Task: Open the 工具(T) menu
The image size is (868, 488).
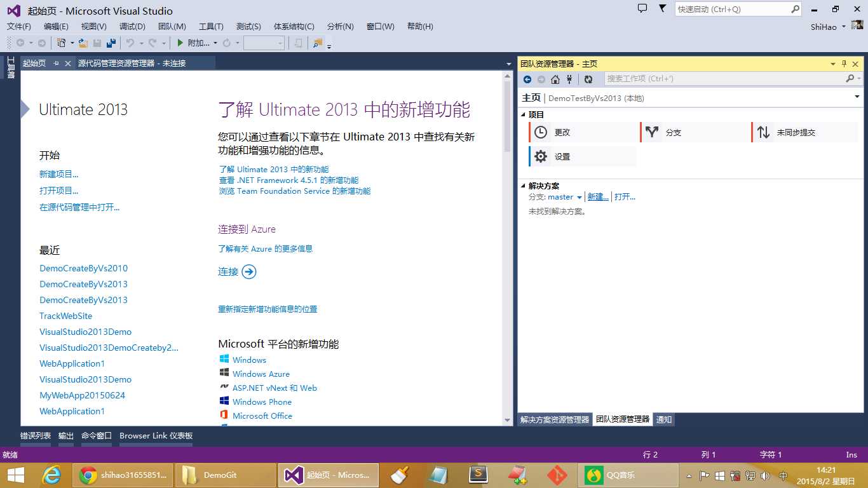Action: pos(211,27)
